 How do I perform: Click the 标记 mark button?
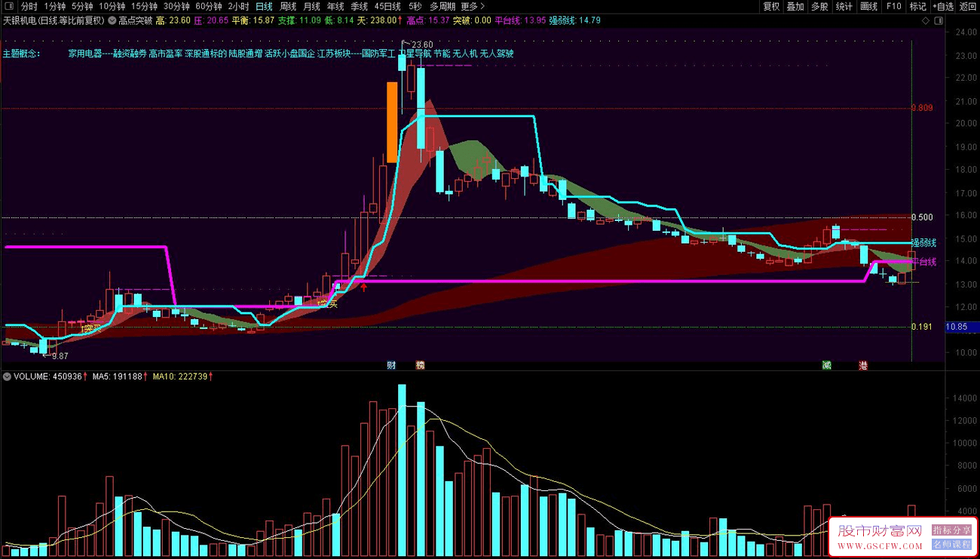pyautogui.click(x=917, y=6)
